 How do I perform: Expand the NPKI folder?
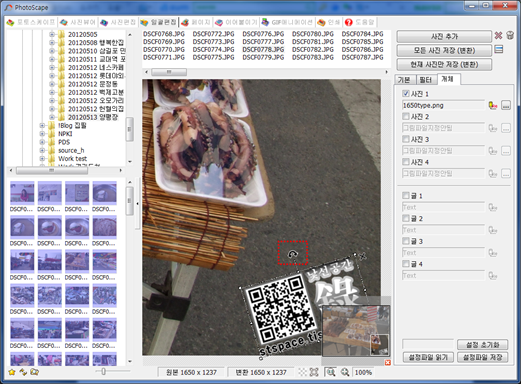[x=42, y=134]
